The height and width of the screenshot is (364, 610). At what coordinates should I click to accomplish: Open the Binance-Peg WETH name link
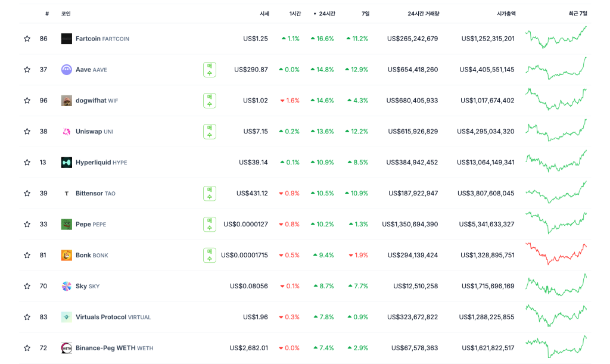(x=114, y=348)
